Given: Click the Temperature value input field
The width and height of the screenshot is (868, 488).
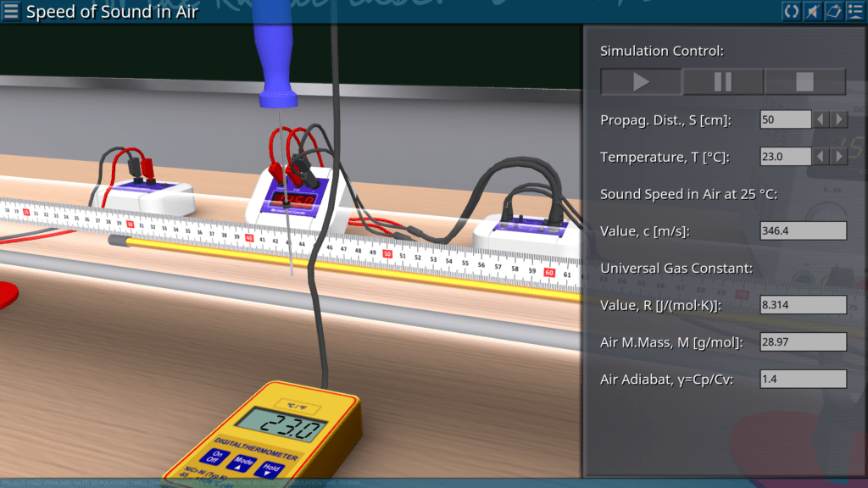Looking at the screenshot, I should [785, 157].
